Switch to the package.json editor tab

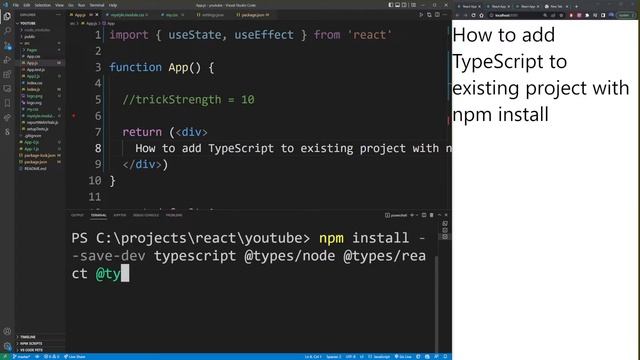tap(253, 15)
